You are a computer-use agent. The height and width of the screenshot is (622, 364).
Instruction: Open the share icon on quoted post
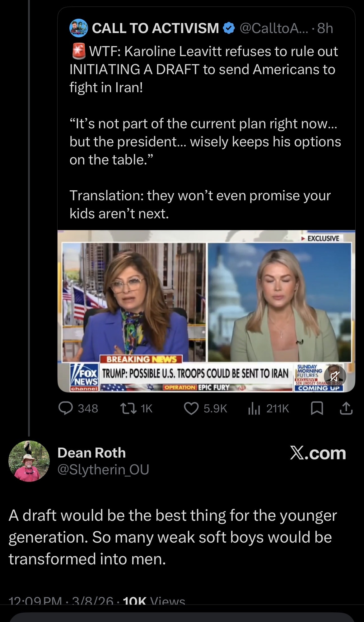[x=346, y=408]
